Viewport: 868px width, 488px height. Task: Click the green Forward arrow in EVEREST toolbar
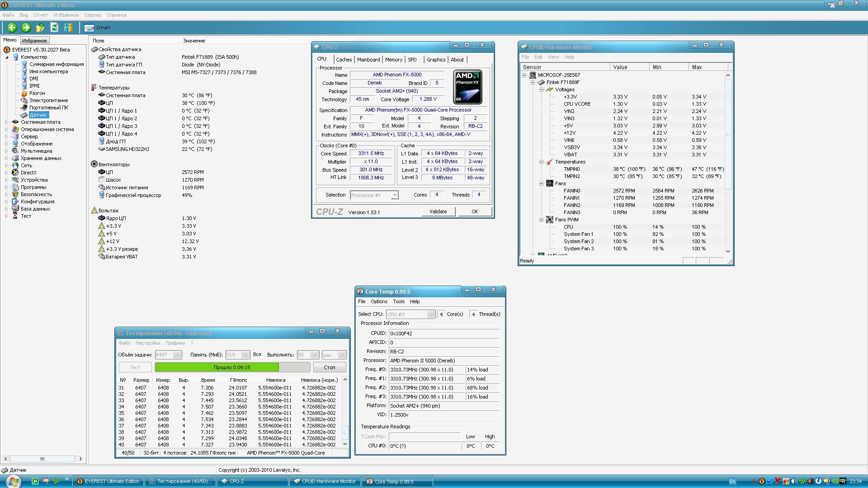click(26, 28)
